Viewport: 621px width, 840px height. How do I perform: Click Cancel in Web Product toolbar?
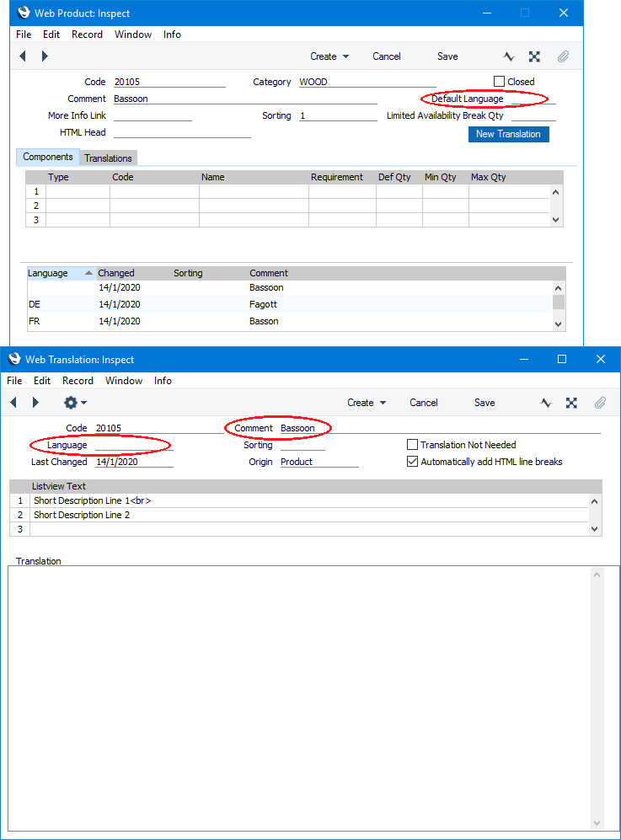point(386,56)
